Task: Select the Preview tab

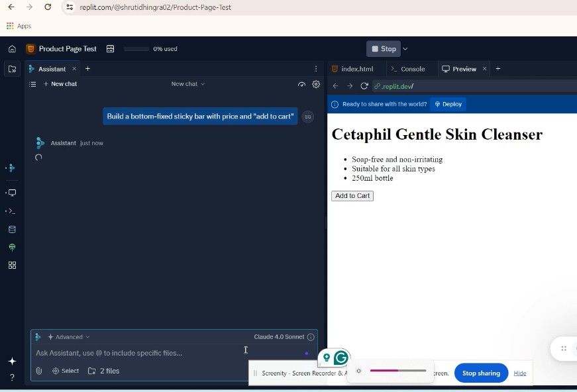Action: pos(459,69)
